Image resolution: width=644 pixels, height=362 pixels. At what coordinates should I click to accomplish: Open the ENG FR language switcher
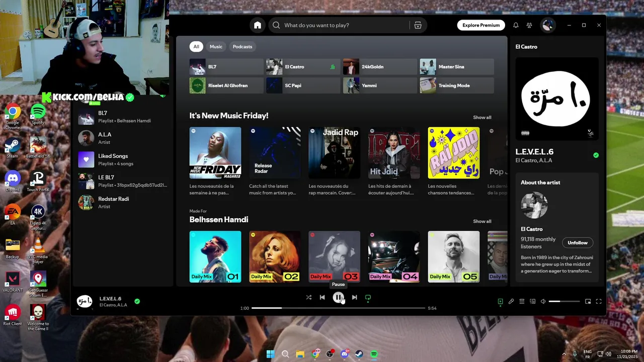[587, 354]
